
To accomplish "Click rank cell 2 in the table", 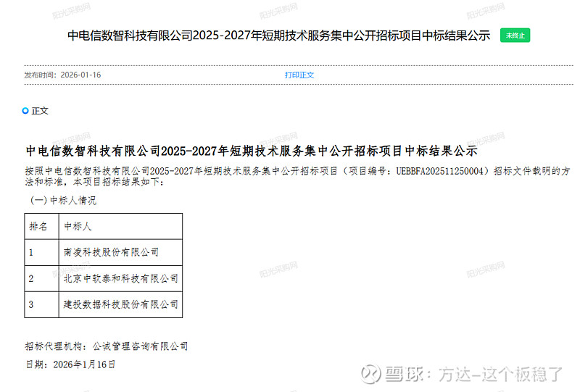I will [x=41, y=278].
